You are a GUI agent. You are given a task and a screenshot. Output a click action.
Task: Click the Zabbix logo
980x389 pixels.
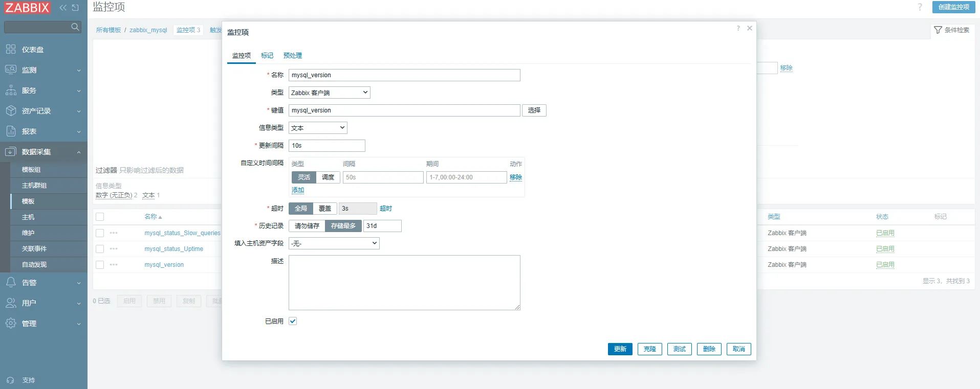tap(27, 8)
